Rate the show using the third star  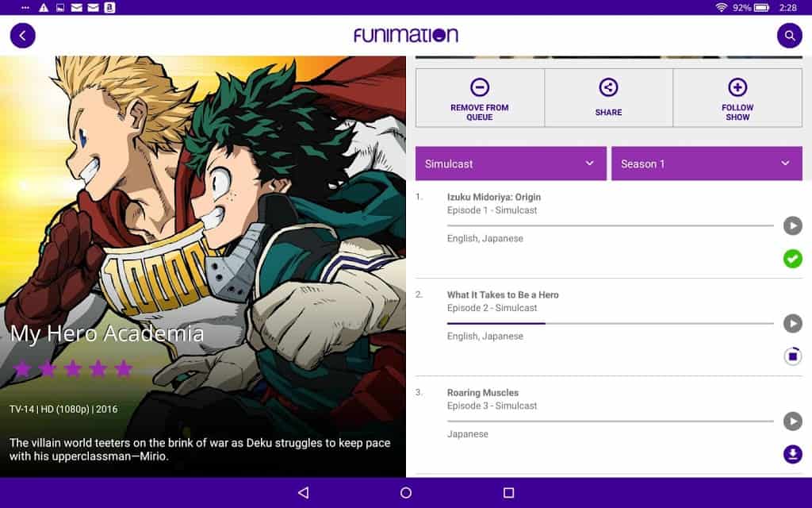73,368
